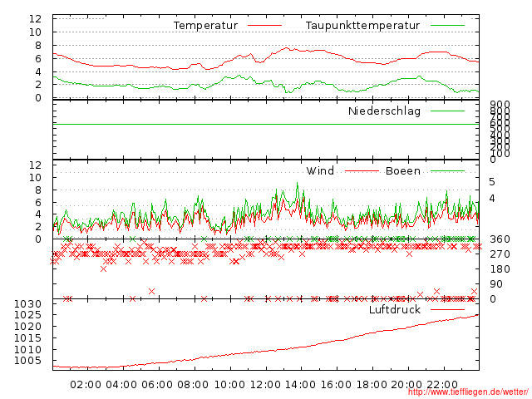Click the green Taupunkttemperatur legend line

click(447, 26)
